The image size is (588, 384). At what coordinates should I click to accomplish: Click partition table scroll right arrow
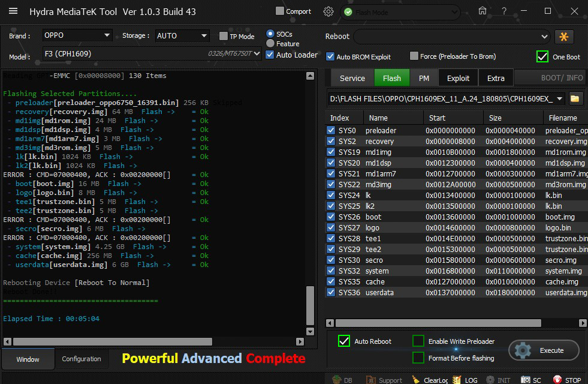583,323
